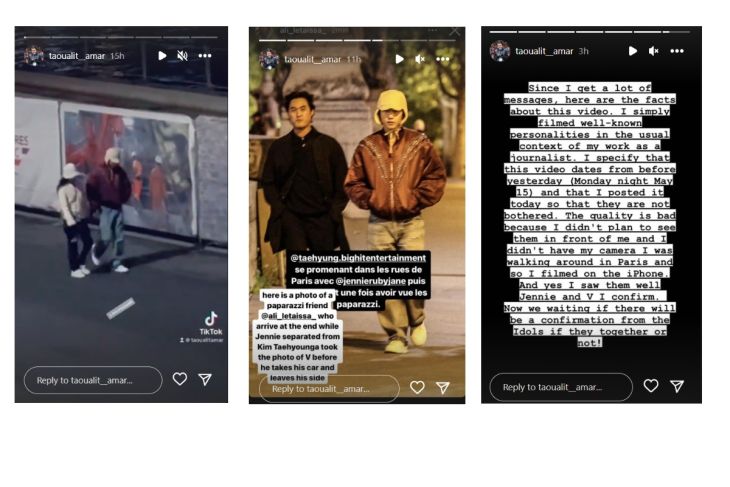Screen dimensions: 730x487
Task: Like the middle story photo
Action: 417,387
